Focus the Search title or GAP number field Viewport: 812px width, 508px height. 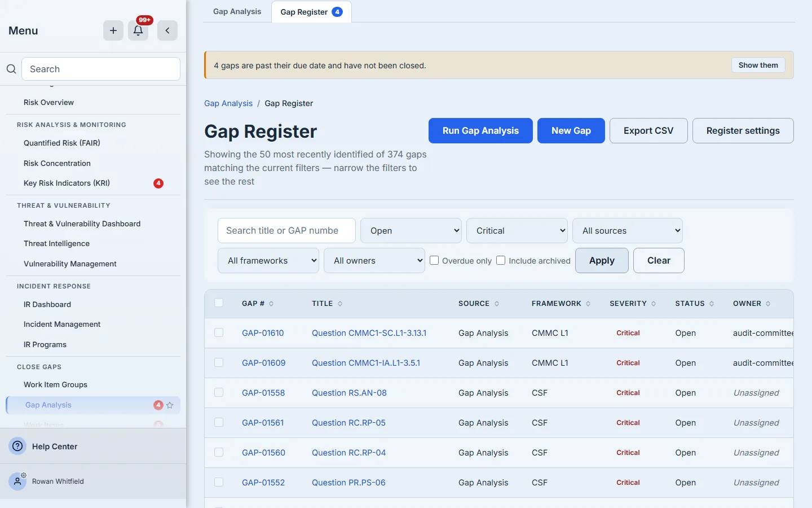tap(286, 231)
